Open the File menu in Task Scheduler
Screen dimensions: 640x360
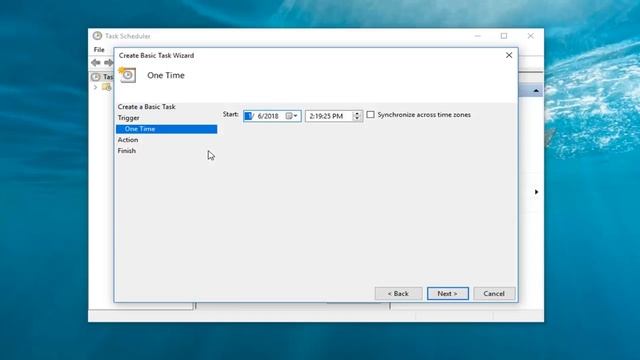tap(99, 49)
